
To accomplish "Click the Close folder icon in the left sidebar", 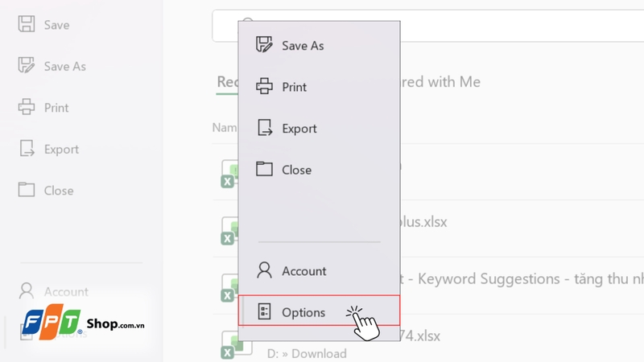I will 27,191.
